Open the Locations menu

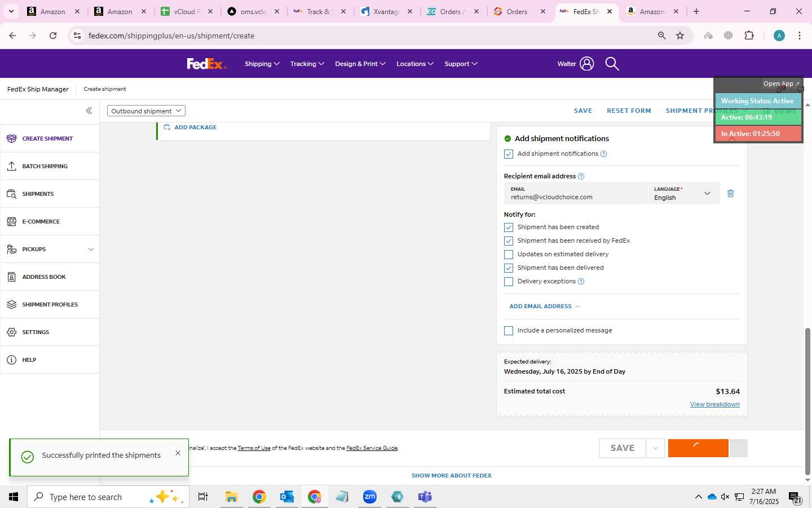click(415, 64)
